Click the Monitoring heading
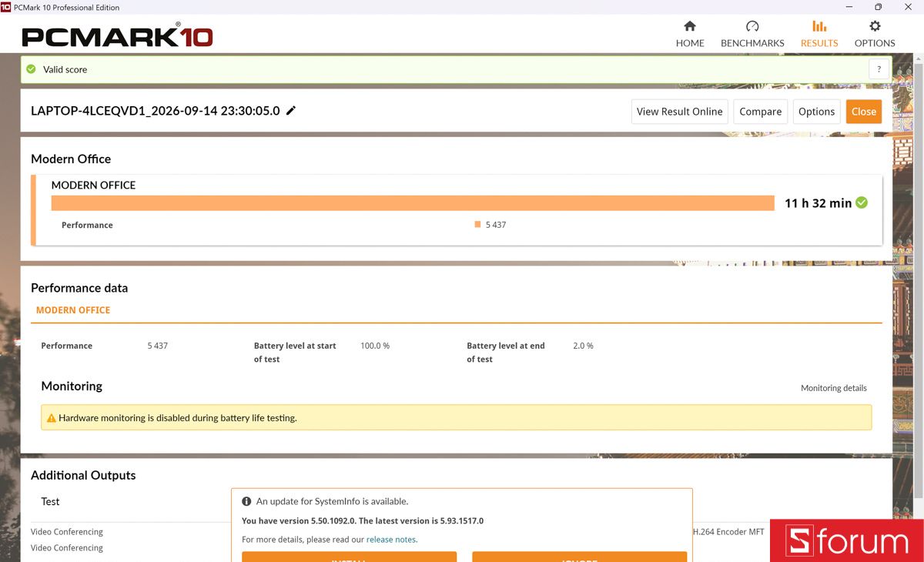The height and width of the screenshot is (562, 924). click(x=72, y=386)
